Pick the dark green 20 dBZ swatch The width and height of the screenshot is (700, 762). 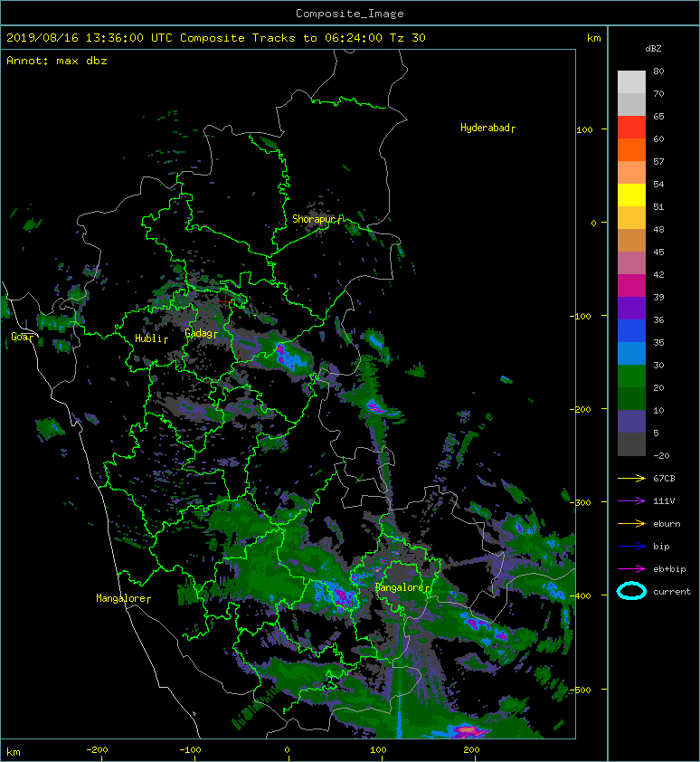[x=631, y=398]
